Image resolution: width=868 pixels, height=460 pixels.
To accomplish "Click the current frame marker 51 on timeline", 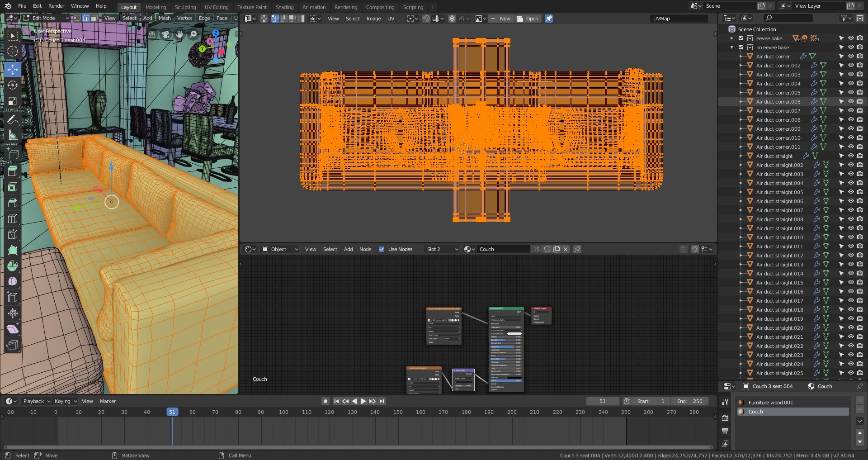I will click(172, 412).
